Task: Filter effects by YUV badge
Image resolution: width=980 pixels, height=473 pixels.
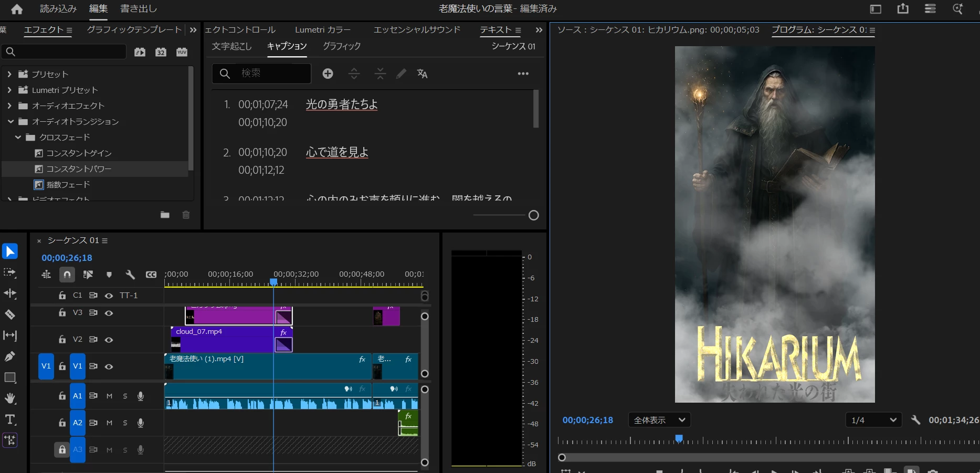Action: point(182,51)
